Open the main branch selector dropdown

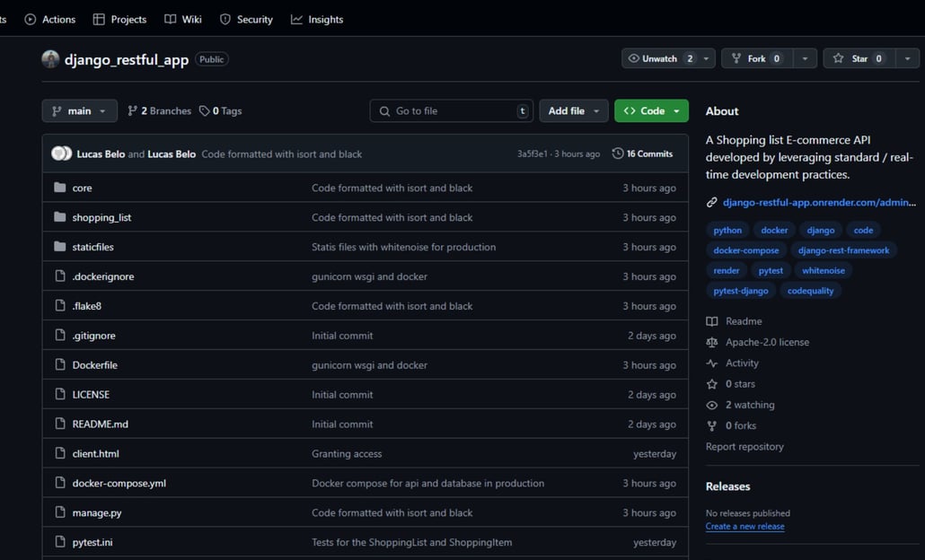coord(79,110)
